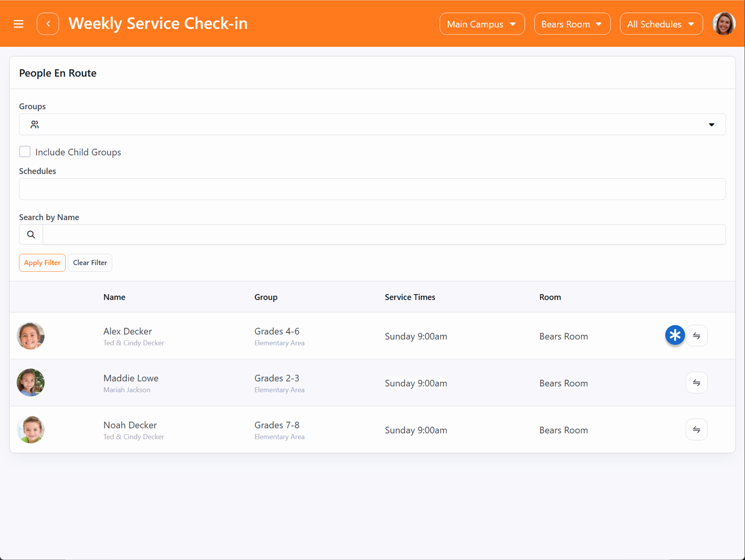
Task: Click the transfer arrows icon for Noah Decker
Action: click(696, 429)
